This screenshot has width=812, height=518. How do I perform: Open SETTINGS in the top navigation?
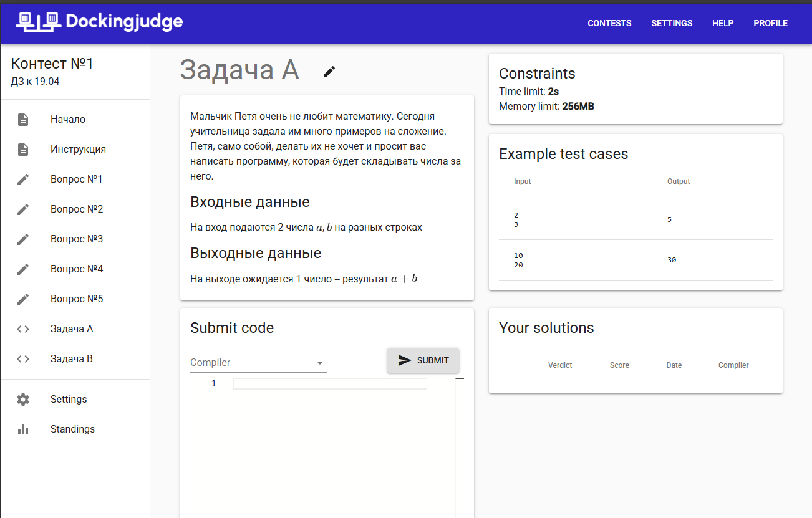(672, 23)
